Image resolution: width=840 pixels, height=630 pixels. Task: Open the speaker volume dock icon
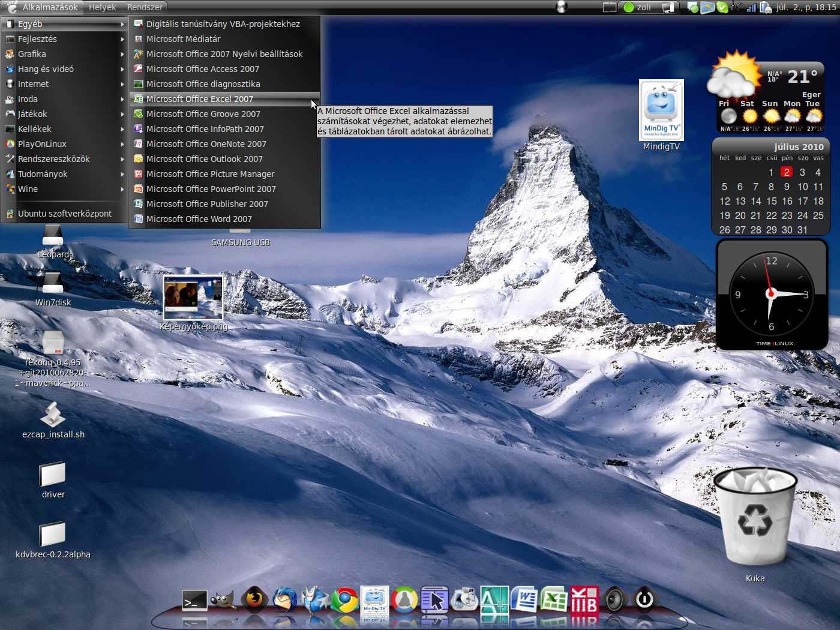point(614,599)
